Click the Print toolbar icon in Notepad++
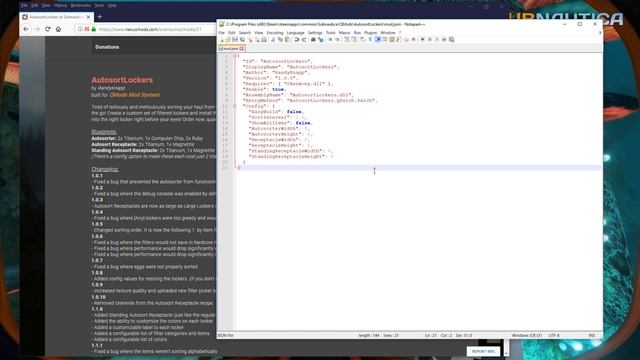 [x=264, y=40]
